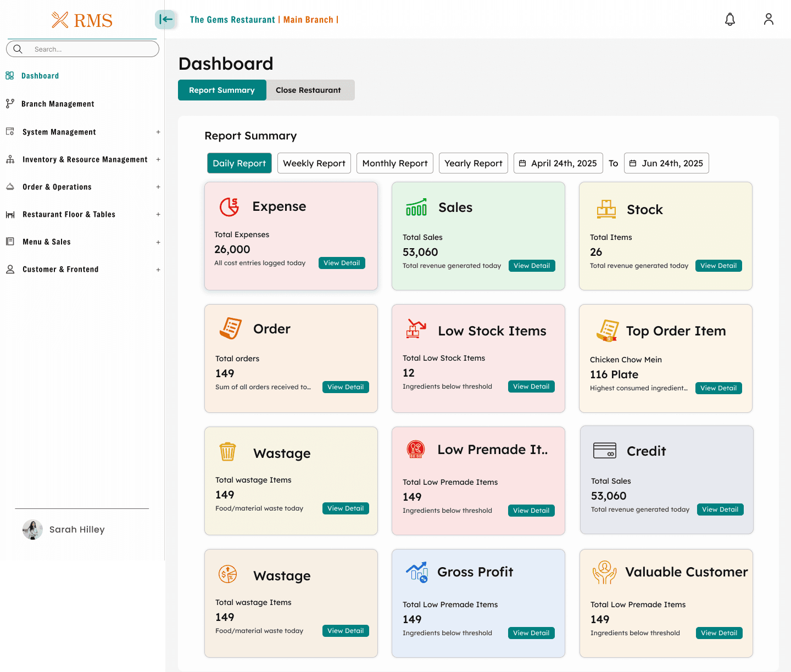The width and height of the screenshot is (791, 672).
Task: Open the April 24th, 2025 start date picker
Action: click(x=558, y=163)
